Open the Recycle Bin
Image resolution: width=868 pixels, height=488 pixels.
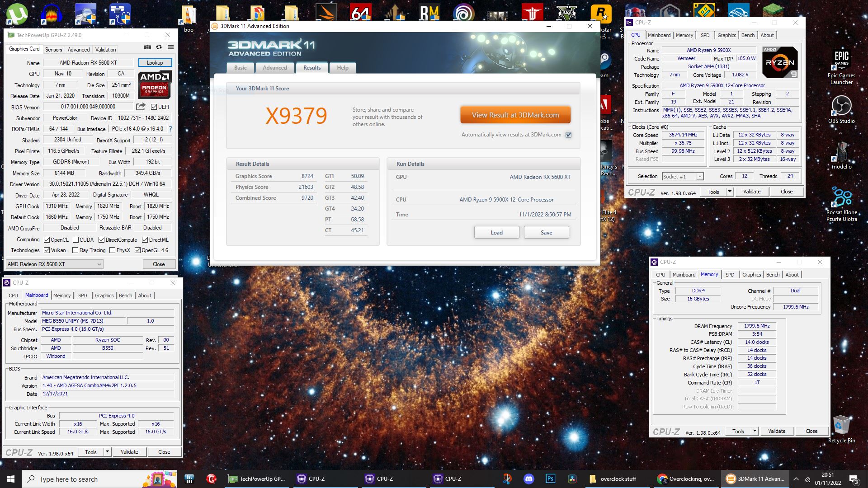841,429
